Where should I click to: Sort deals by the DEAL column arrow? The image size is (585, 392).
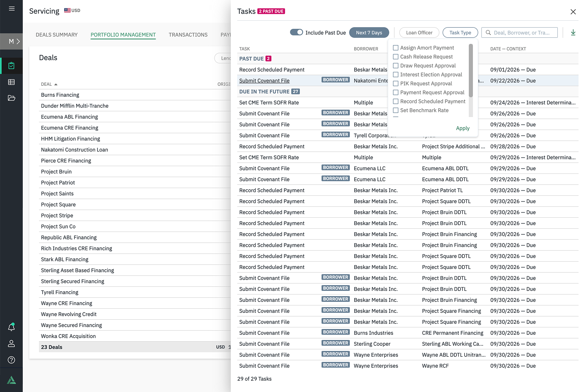point(56,84)
